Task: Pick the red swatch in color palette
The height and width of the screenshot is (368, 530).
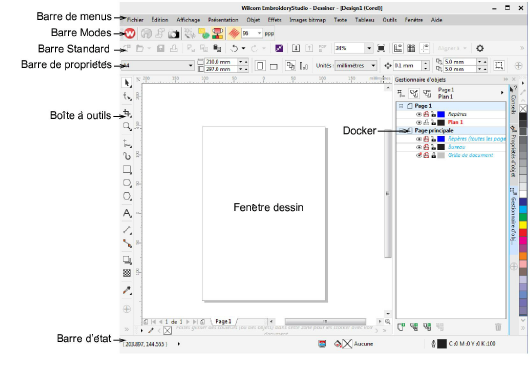Action: click(x=523, y=233)
